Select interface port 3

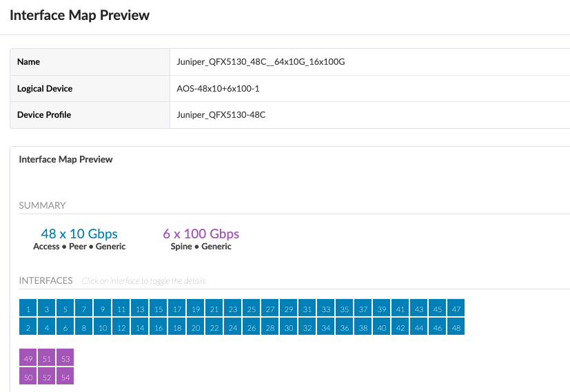tap(47, 308)
